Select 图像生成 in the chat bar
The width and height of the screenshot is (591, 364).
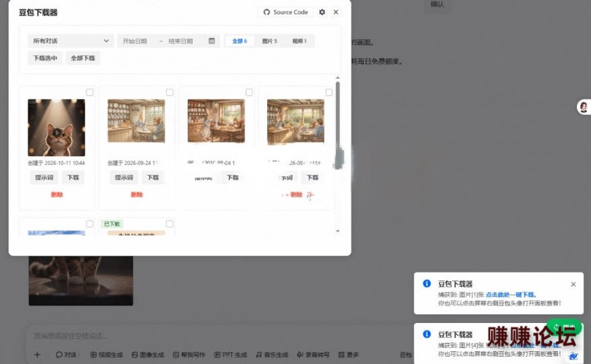click(x=148, y=355)
